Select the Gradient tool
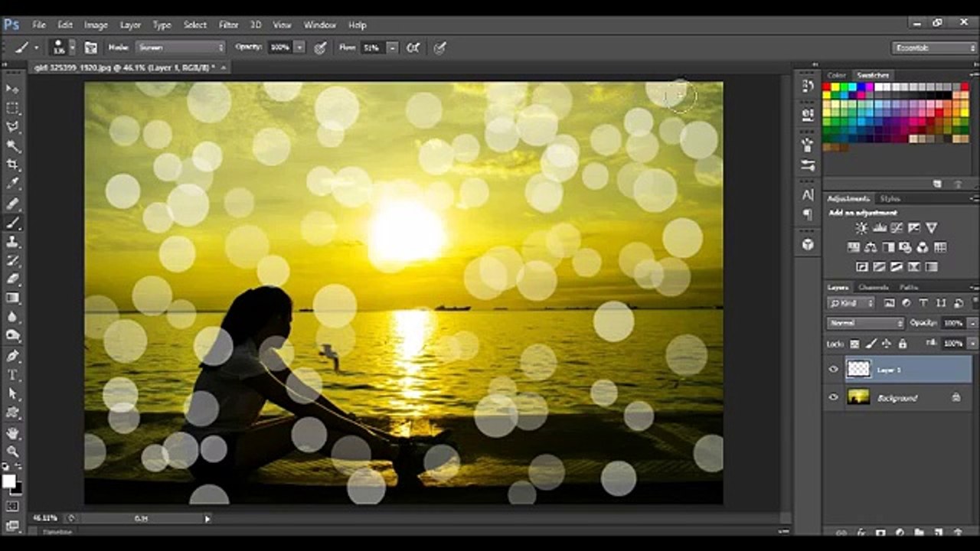Screen dimensions: 980x551 (x=13, y=298)
